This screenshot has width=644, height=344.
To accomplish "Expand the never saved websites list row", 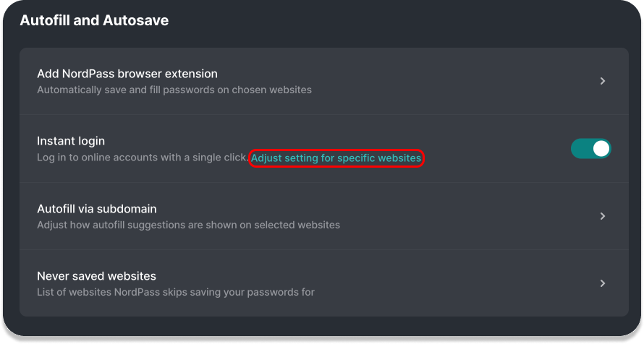I will (324, 283).
